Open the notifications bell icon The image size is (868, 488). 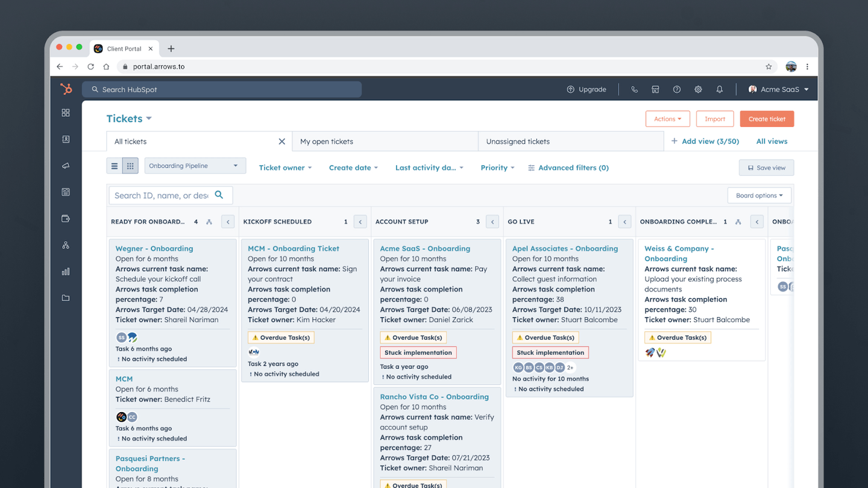point(719,89)
